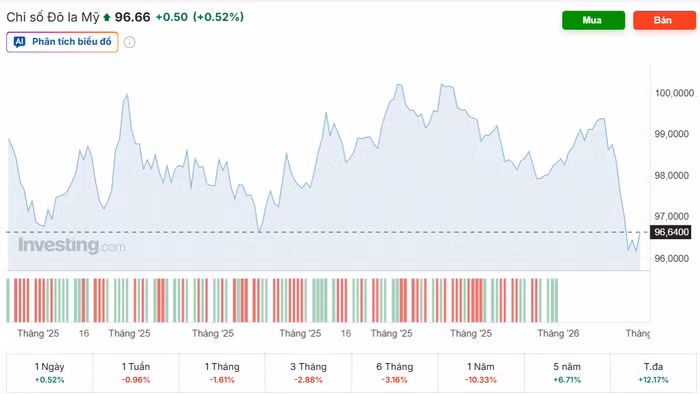Click the +0.50 price change value
Image resolution: width=700 pixels, height=394 pixels.
[x=171, y=17]
